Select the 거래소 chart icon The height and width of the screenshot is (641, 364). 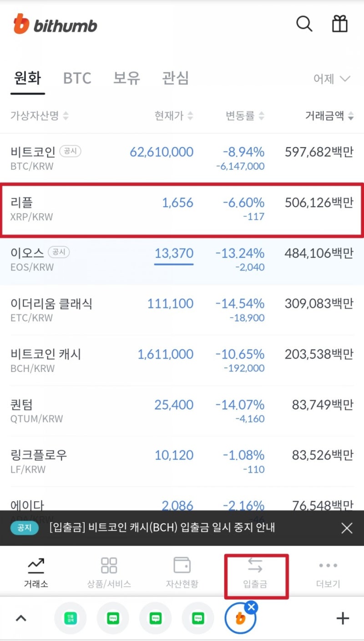[36, 566]
